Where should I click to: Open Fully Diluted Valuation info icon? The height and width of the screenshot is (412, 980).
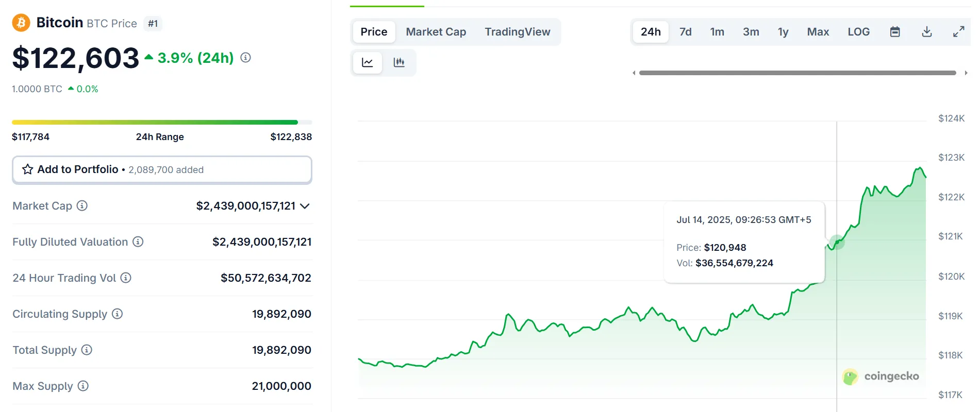pyautogui.click(x=138, y=242)
